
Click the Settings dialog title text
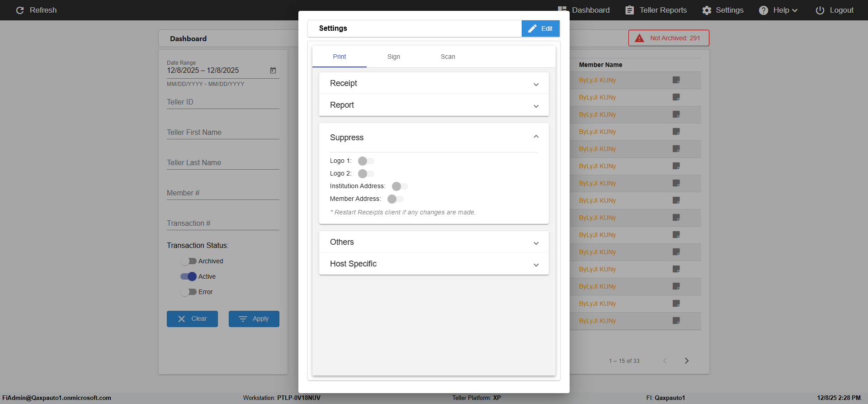click(x=333, y=28)
